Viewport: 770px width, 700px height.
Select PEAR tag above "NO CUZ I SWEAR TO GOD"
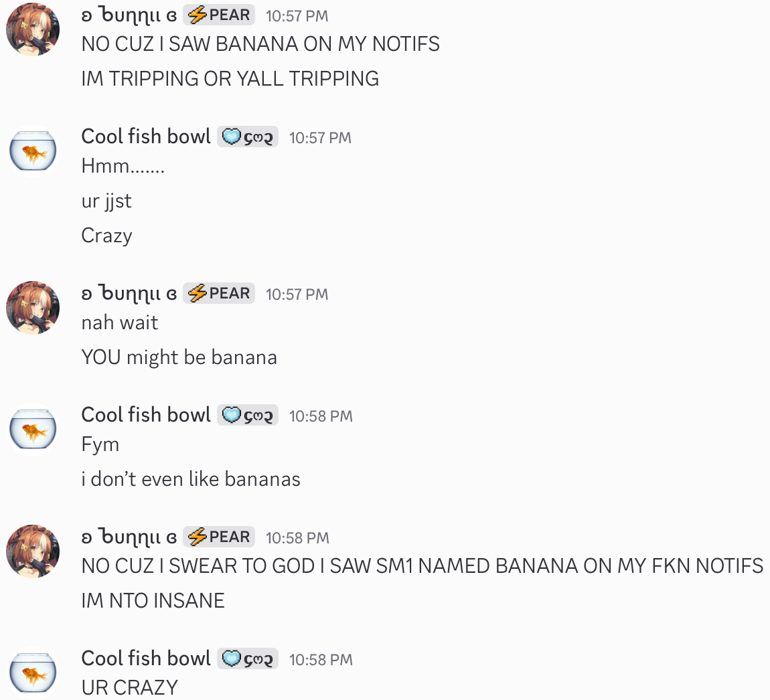coord(219,537)
